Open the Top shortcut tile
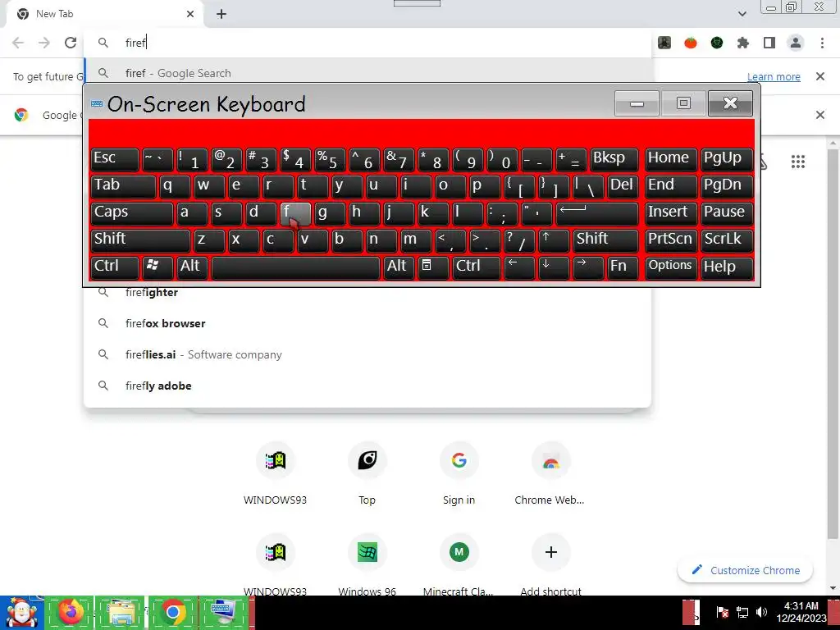840x630 pixels. (367, 473)
